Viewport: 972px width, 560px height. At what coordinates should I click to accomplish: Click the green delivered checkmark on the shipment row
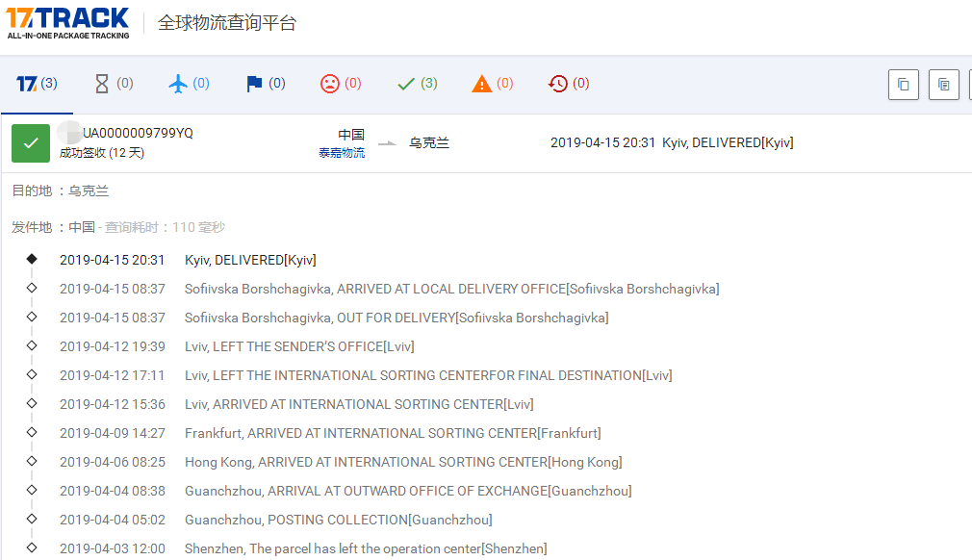click(x=30, y=142)
